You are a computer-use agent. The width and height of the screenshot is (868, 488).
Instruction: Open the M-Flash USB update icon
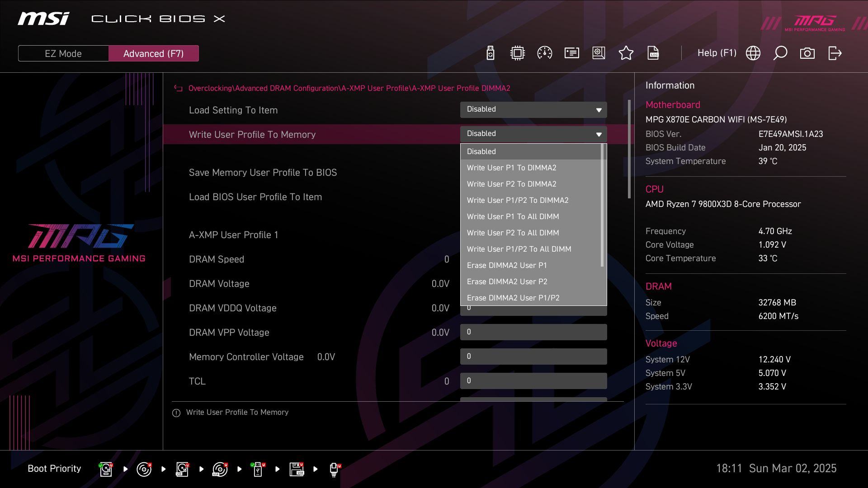tap(490, 53)
